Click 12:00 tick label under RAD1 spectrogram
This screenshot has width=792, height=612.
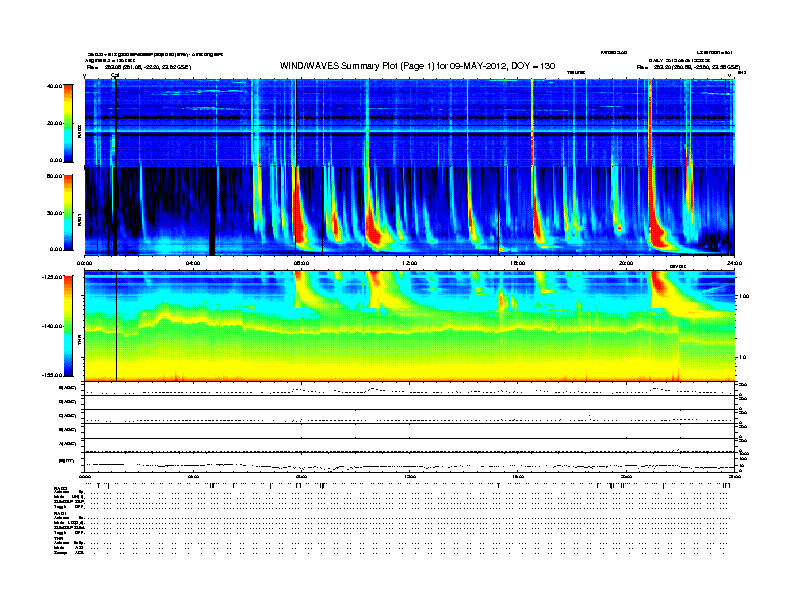(x=409, y=263)
